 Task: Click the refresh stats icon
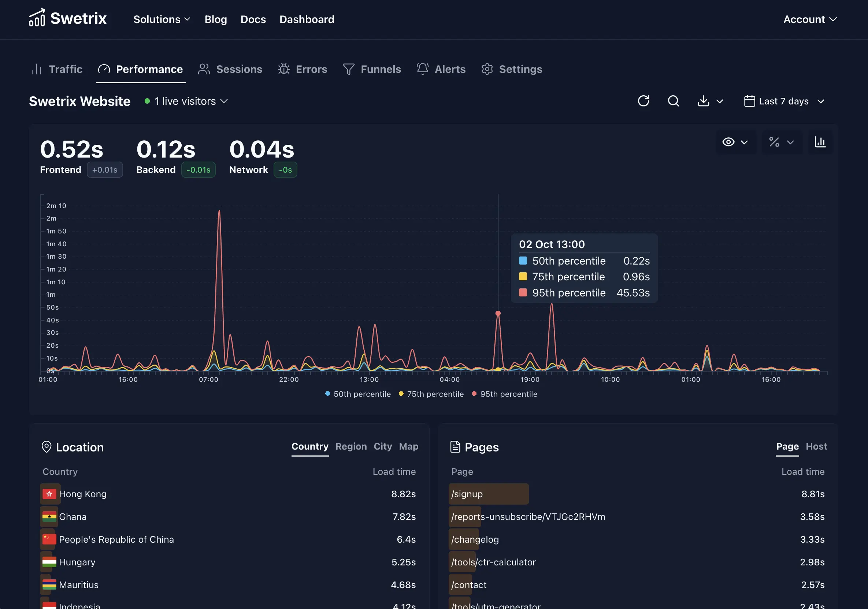pos(643,101)
